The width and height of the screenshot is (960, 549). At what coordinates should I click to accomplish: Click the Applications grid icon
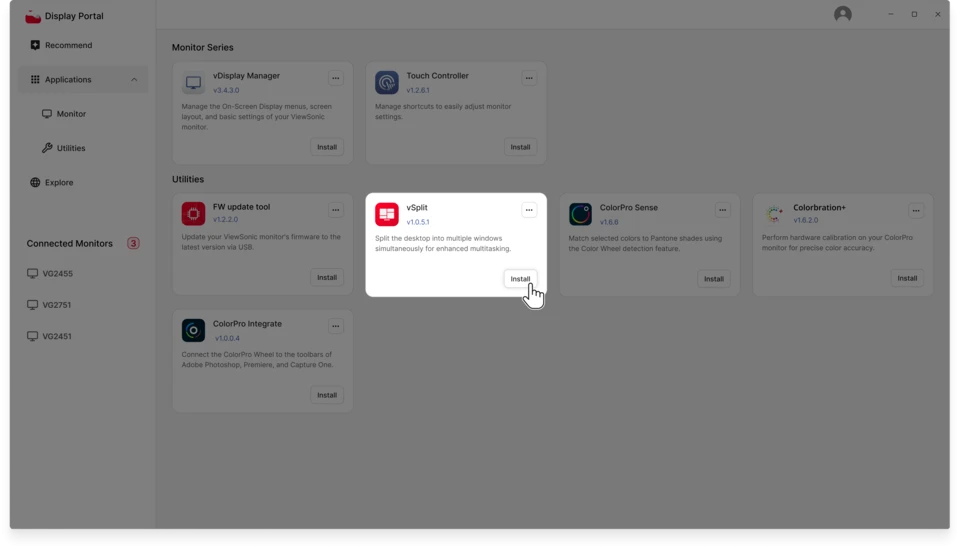(x=35, y=80)
